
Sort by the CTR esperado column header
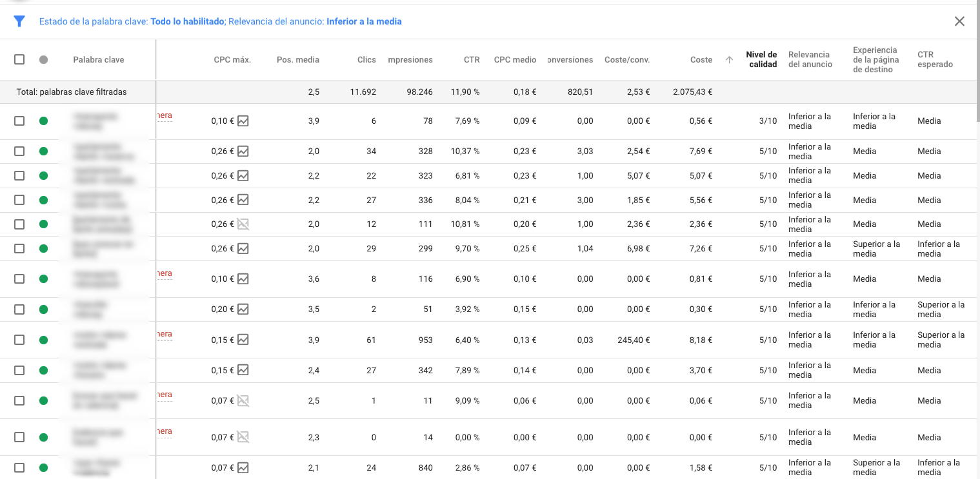pyautogui.click(x=935, y=59)
